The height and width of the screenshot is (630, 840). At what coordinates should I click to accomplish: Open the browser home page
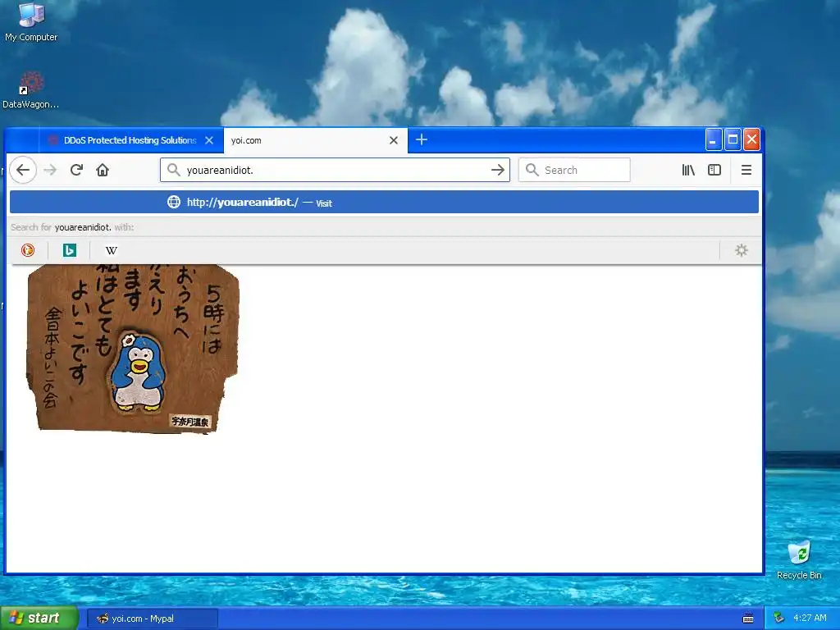click(103, 171)
